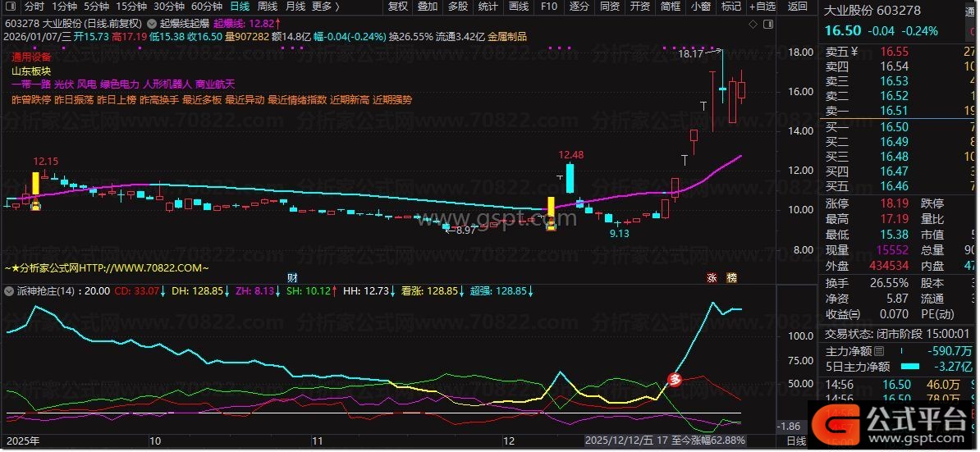Click the 涨 limit-up marker icon
This screenshot has height=452, width=980.
[712, 277]
